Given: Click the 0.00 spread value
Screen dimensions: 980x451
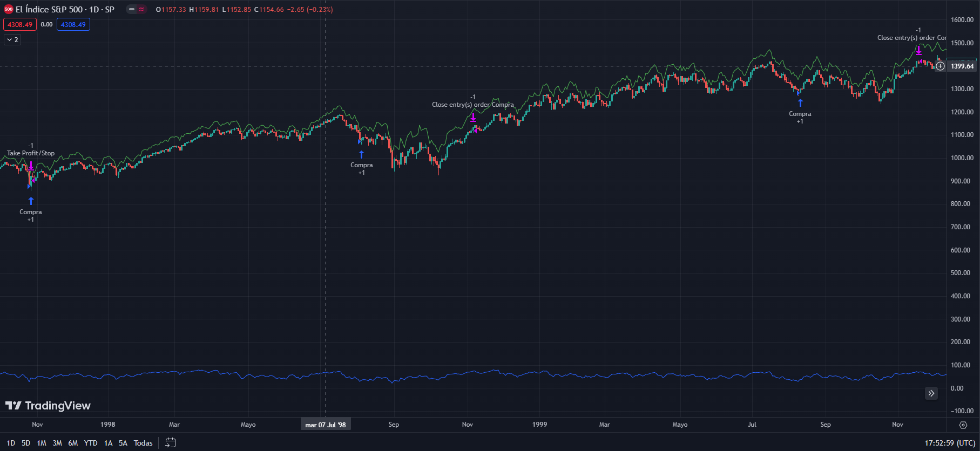Looking at the screenshot, I should coord(47,24).
